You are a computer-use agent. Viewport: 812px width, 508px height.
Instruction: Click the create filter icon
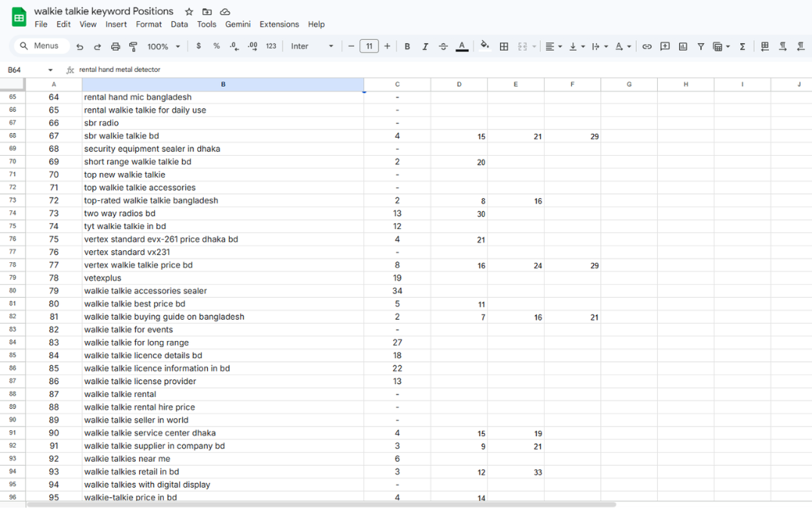click(x=701, y=47)
